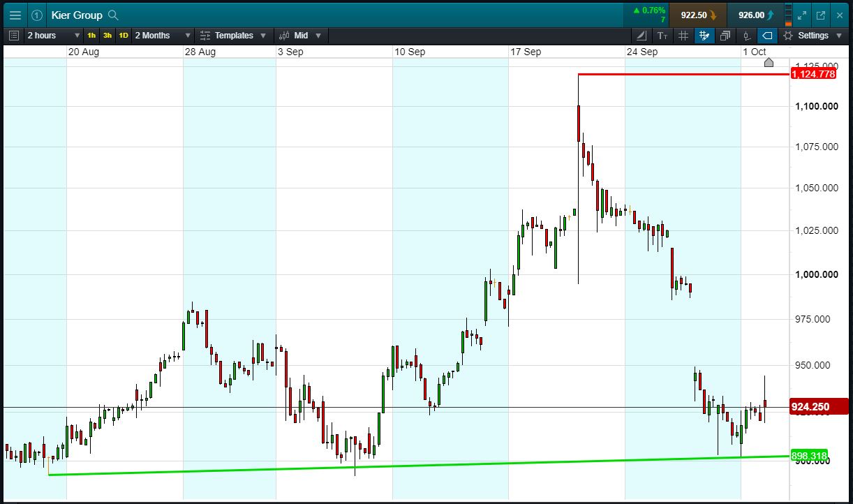Switch to the 3h interval shortcut

tap(107, 36)
